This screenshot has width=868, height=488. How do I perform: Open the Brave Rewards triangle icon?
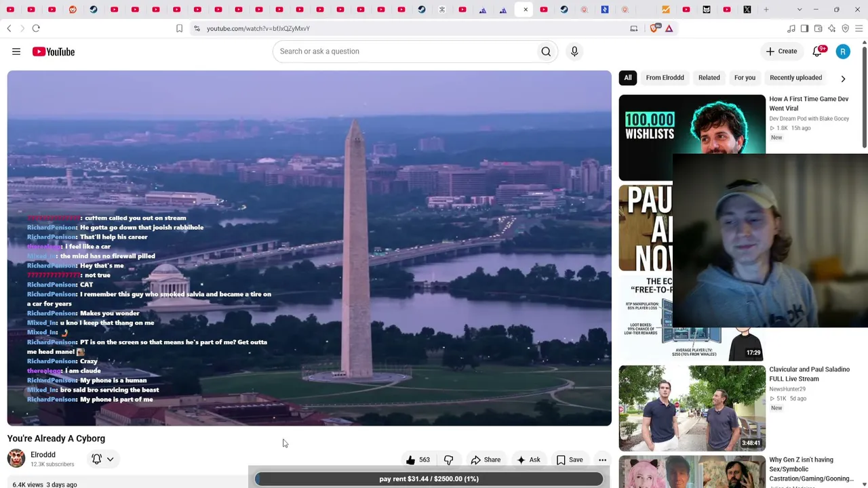[x=669, y=28]
